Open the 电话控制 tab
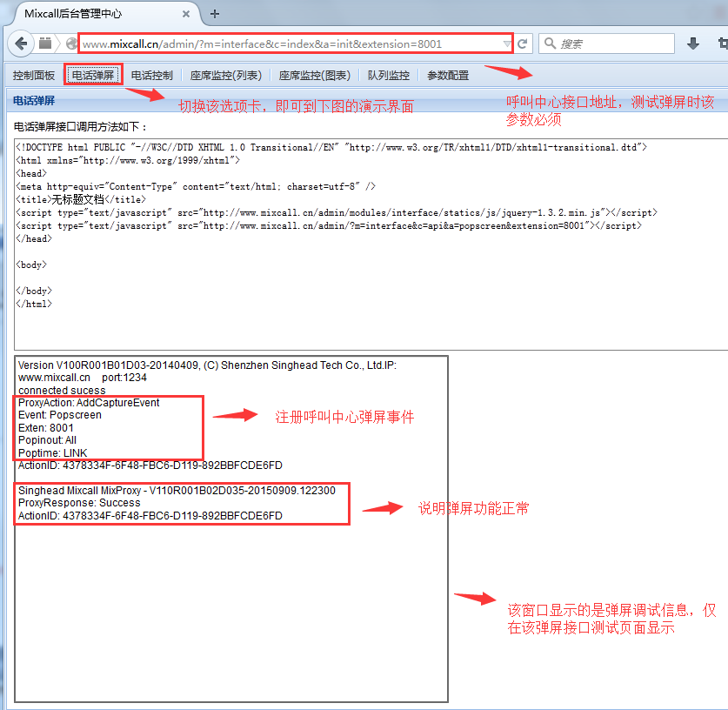 coord(152,76)
